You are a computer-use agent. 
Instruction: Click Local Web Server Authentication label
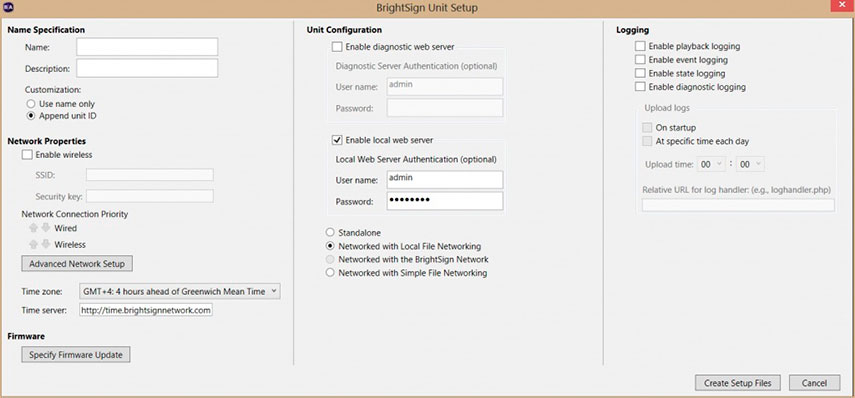tap(416, 159)
